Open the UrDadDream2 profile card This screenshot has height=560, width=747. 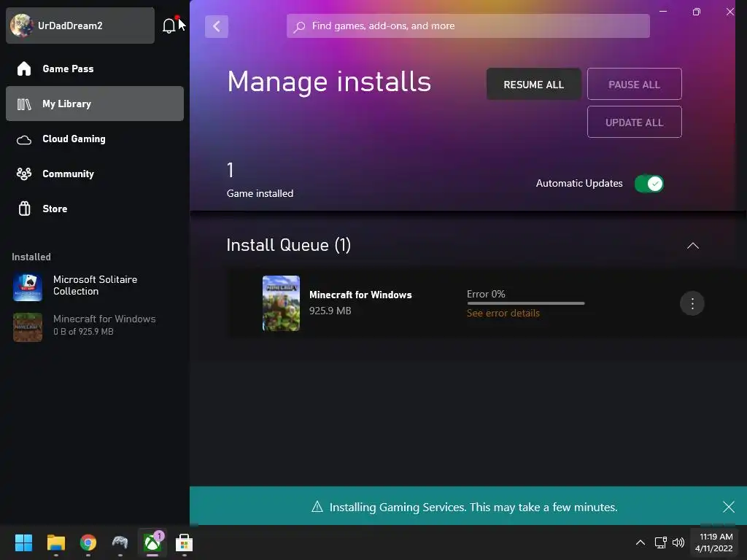pyautogui.click(x=80, y=26)
